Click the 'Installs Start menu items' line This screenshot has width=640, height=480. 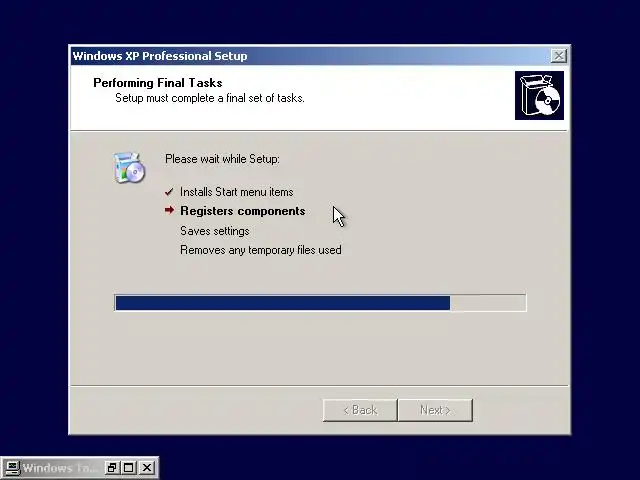point(237,192)
